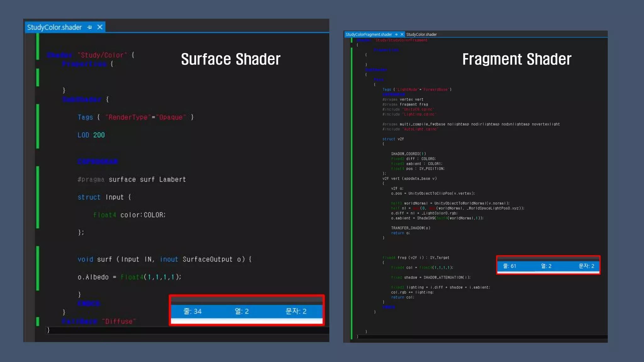Viewport: 644px width, 362px height.
Task: Click the float4 color:COLOR; line
Action: coord(129,215)
